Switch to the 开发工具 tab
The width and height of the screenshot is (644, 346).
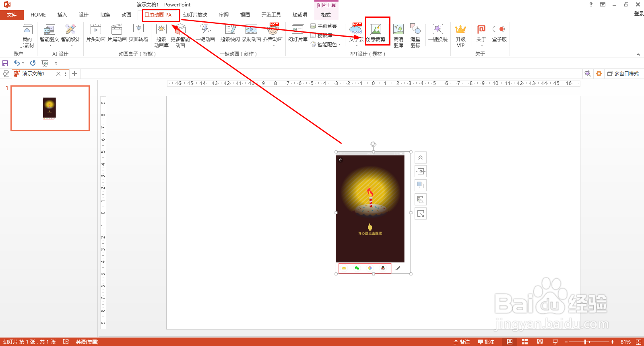[x=271, y=15]
